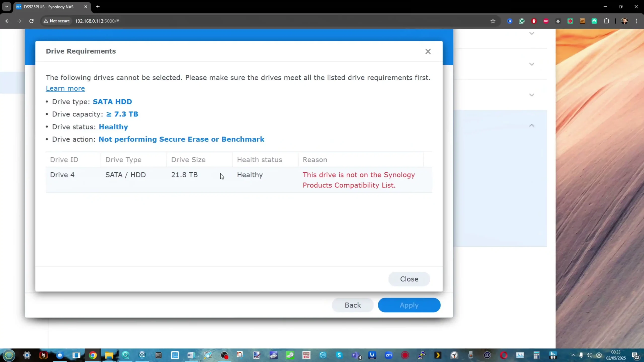The width and height of the screenshot is (644, 362).
Task: Close the Drive Requirements dialog with X
Action: (x=428, y=51)
